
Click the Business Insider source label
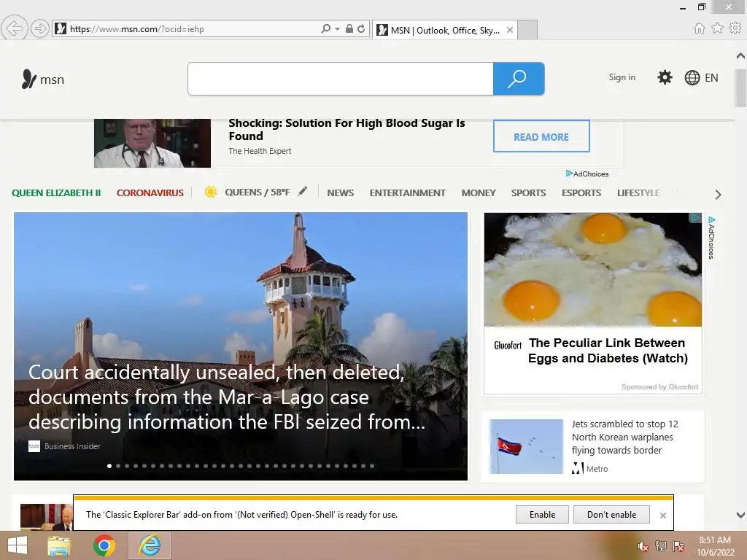tap(72, 446)
